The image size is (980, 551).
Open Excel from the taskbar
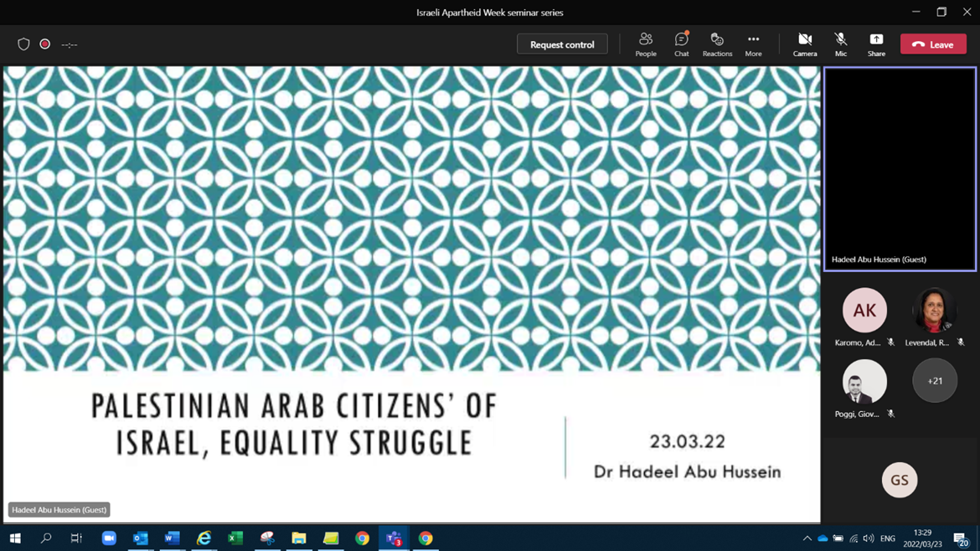pyautogui.click(x=235, y=538)
